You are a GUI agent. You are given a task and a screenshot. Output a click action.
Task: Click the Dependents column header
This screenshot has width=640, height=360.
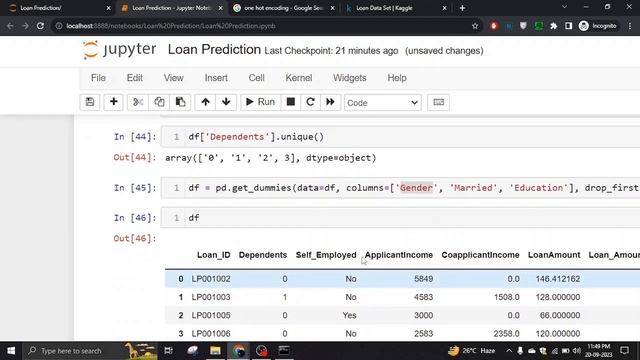[263, 255]
